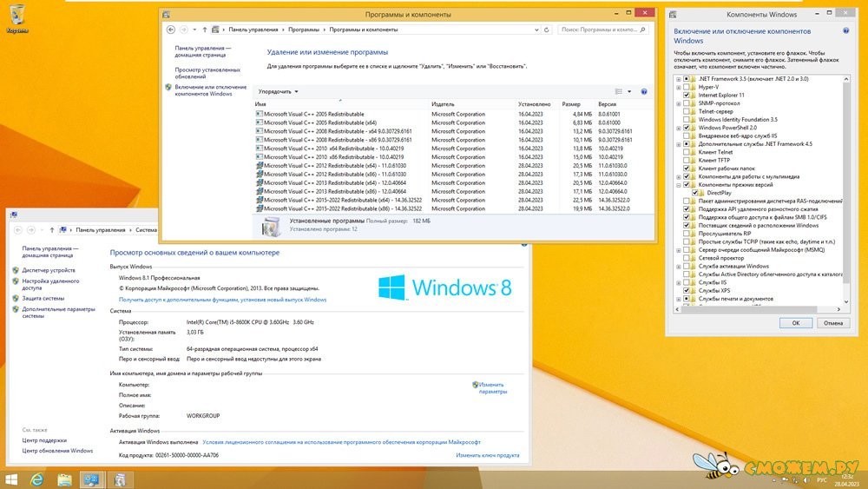Open Просмотр установленных обновлений link
Screen dimensions: 868x489
[207, 73]
